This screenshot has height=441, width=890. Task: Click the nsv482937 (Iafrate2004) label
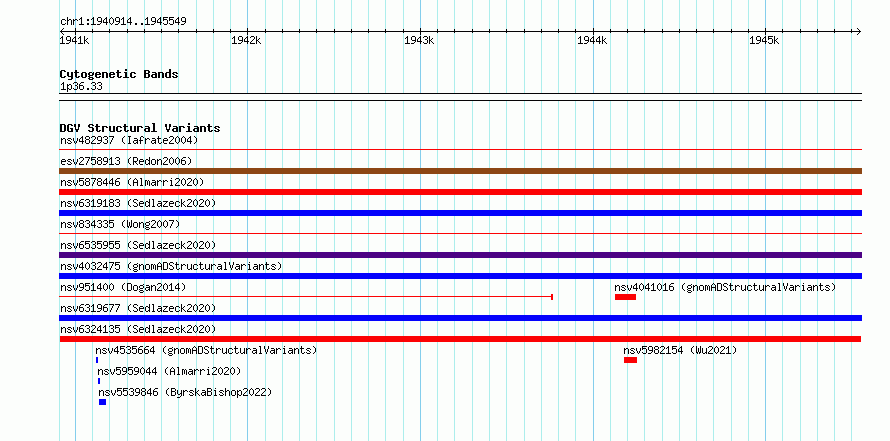click(x=129, y=140)
